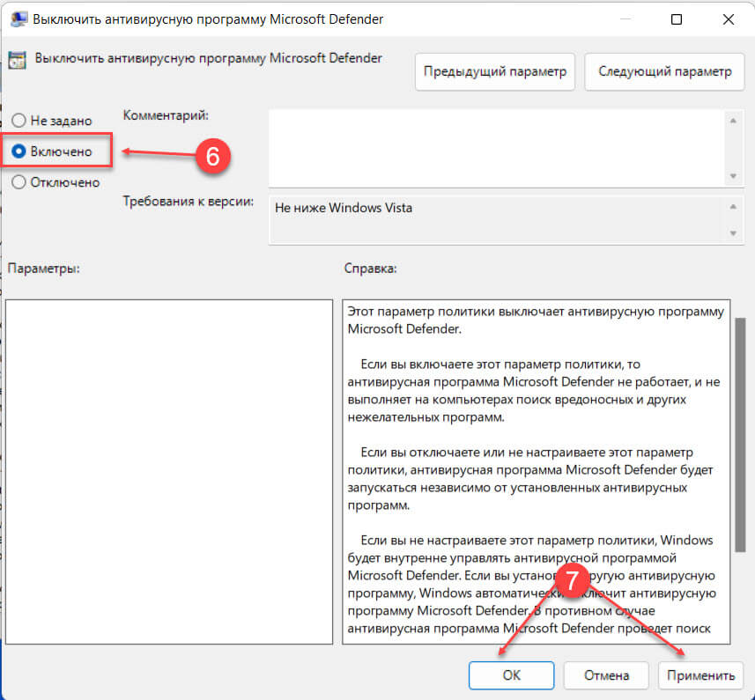Close the Microsoft Defender policy dialog

[729, 19]
